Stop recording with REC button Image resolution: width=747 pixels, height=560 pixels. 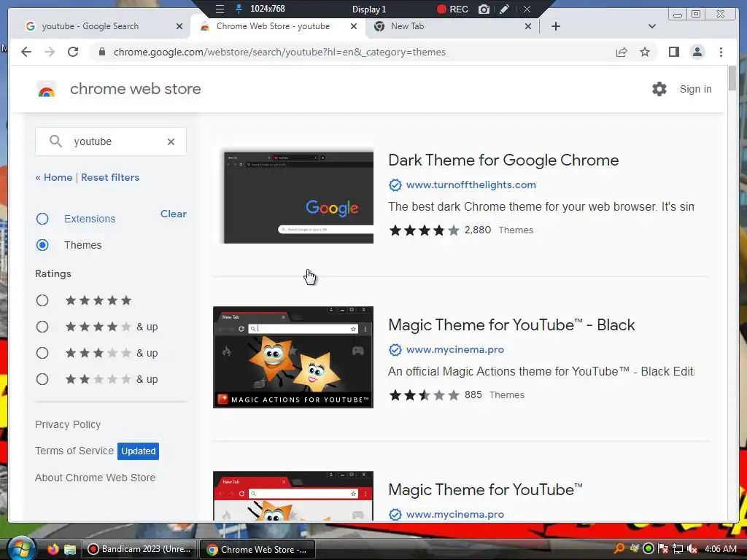click(452, 9)
